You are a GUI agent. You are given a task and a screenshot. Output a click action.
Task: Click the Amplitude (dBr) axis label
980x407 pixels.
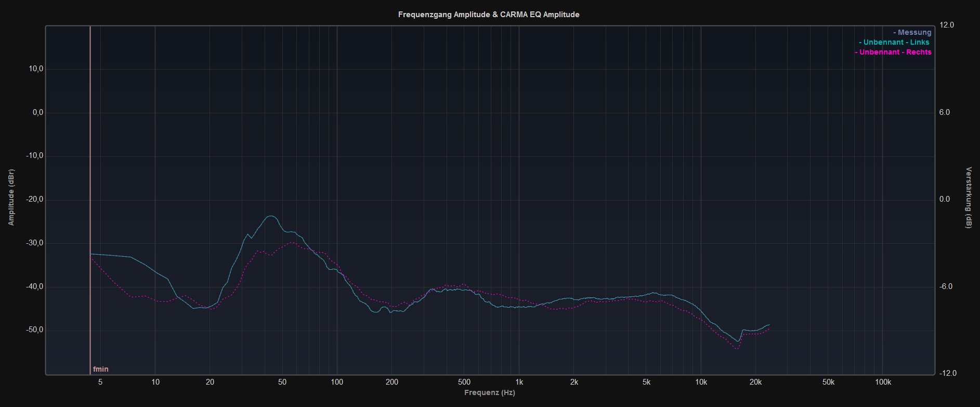[11, 198]
